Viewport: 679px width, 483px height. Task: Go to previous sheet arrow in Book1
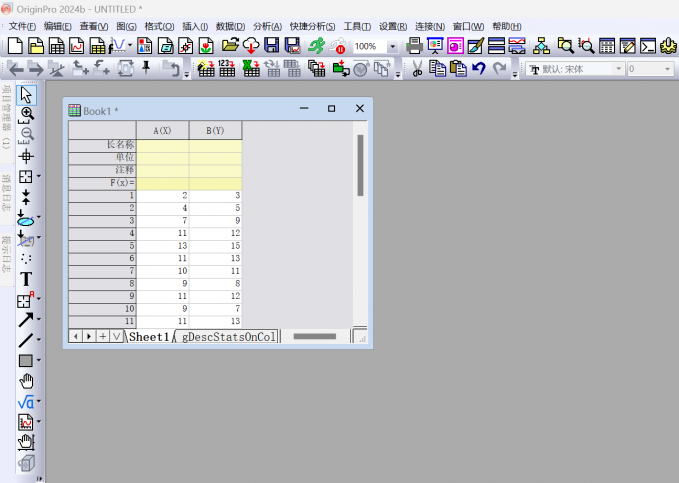[75, 336]
